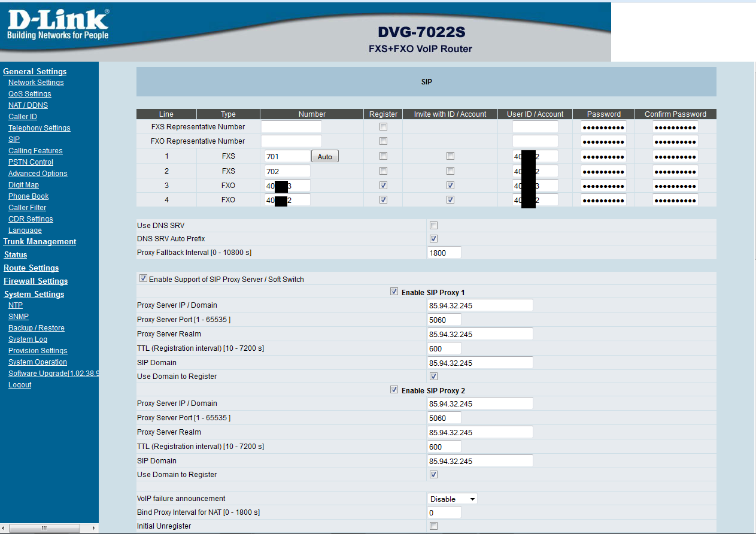This screenshot has width=756, height=534.
Task: Enable Register checkbox for line 2
Action: pos(383,171)
